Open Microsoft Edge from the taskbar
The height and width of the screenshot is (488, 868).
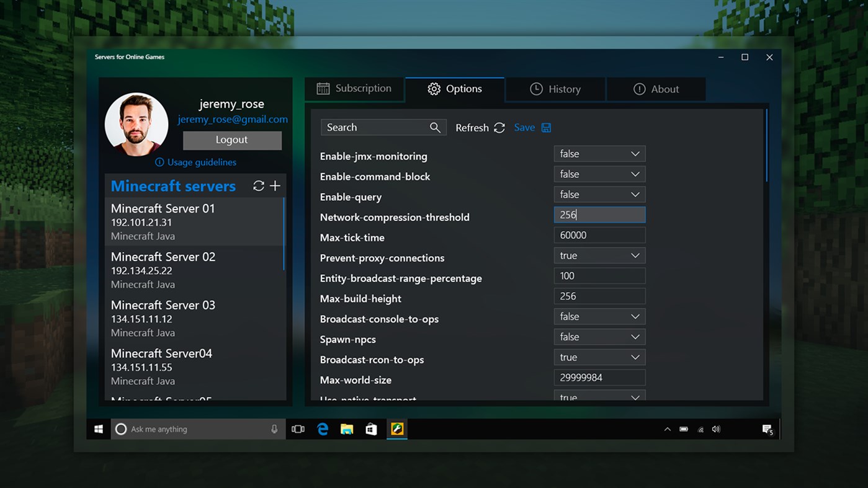322,428
